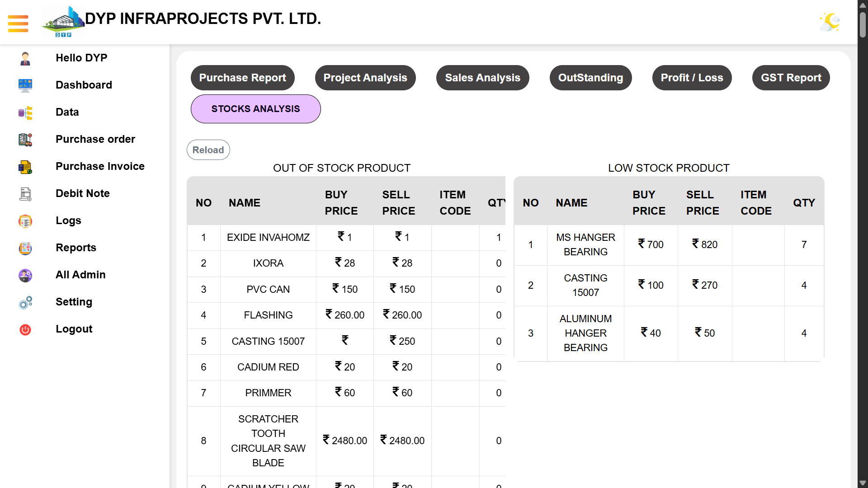Click the user avatar icon beside Hello DYP
This screenshot has height=488, width=868.
(x=25, y=58)
